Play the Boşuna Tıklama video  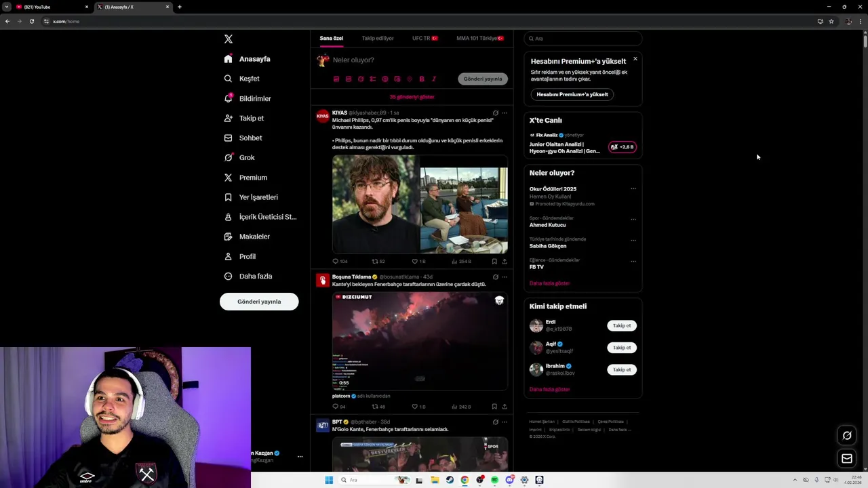coord(420,341)
